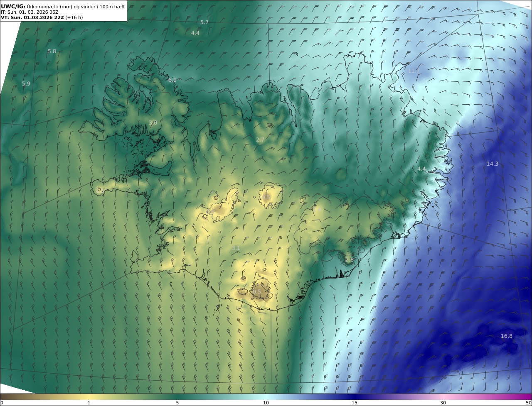The height and width of the screenshot is (406, 532).
Task: Click the '3.1' value label
Action: 236,248
